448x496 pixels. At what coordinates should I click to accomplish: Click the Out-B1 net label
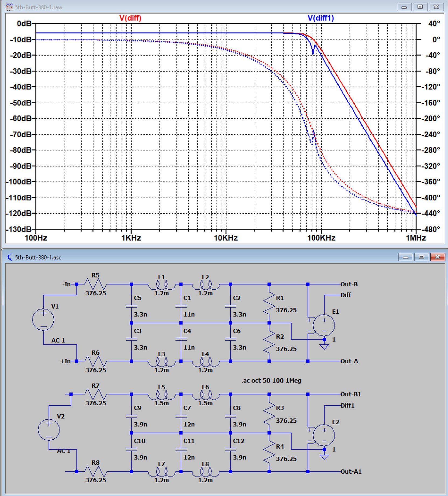coord(351,394)
